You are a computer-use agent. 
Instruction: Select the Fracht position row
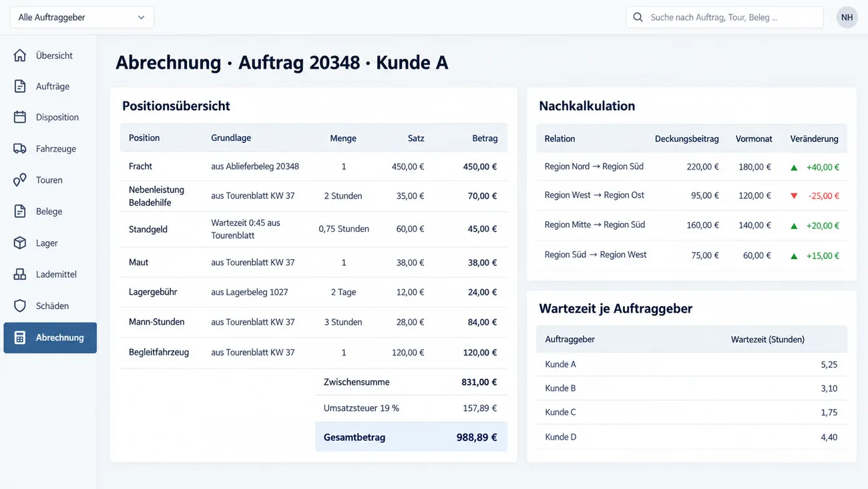point(313,166)
